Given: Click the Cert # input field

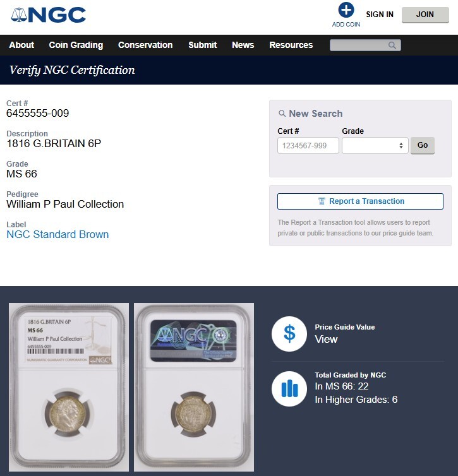Looking at the screenshot, I should [308, 145].
